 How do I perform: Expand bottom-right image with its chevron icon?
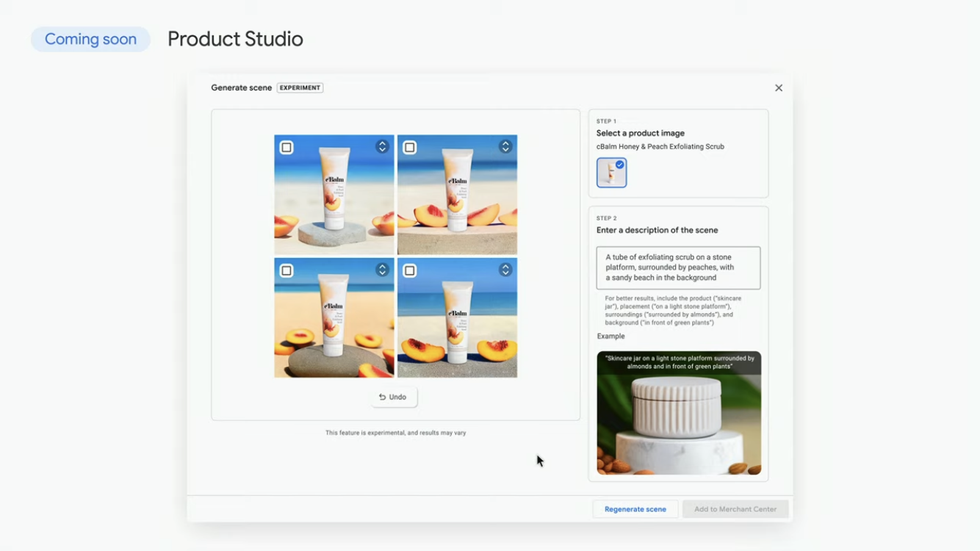point(505,270)
